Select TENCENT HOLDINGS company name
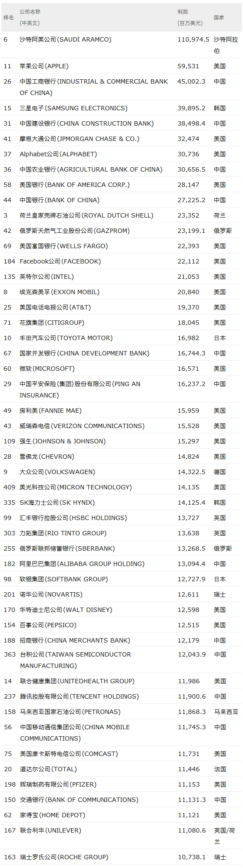Screen dimensions: 243x868 (x=80, y=696)
